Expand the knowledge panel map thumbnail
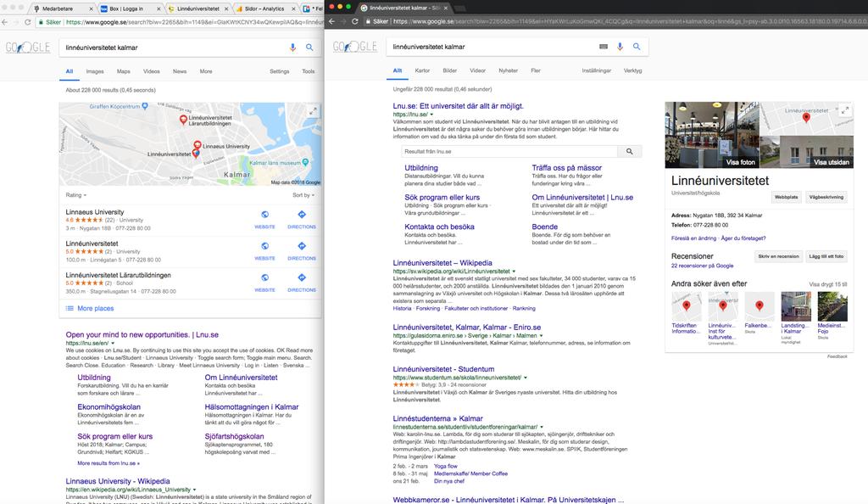The width and height of the screenshot is (868, 504). pyautogui.click(x=845, y=111)
